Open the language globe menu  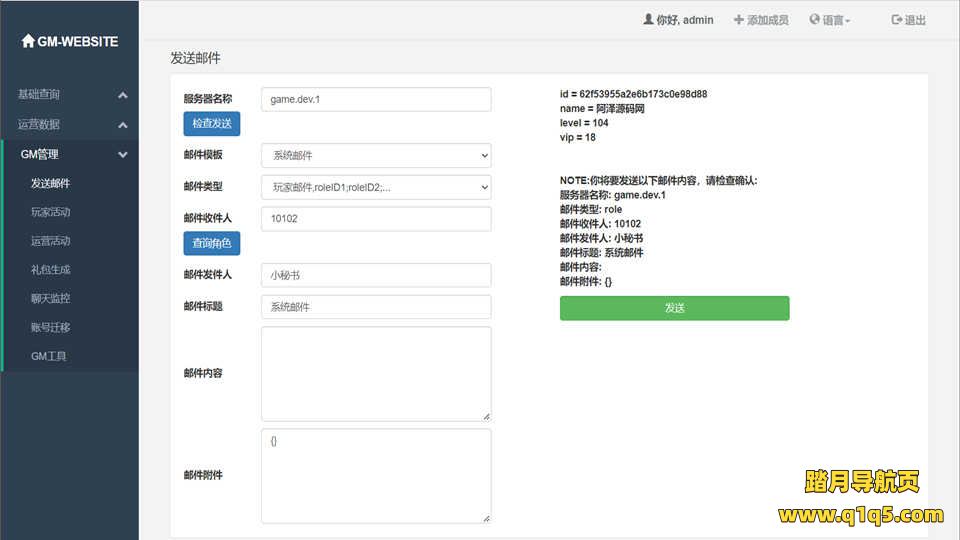(x=815, y=20)
